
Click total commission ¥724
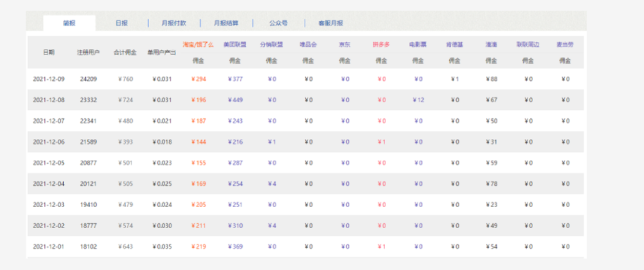[125, 100]
